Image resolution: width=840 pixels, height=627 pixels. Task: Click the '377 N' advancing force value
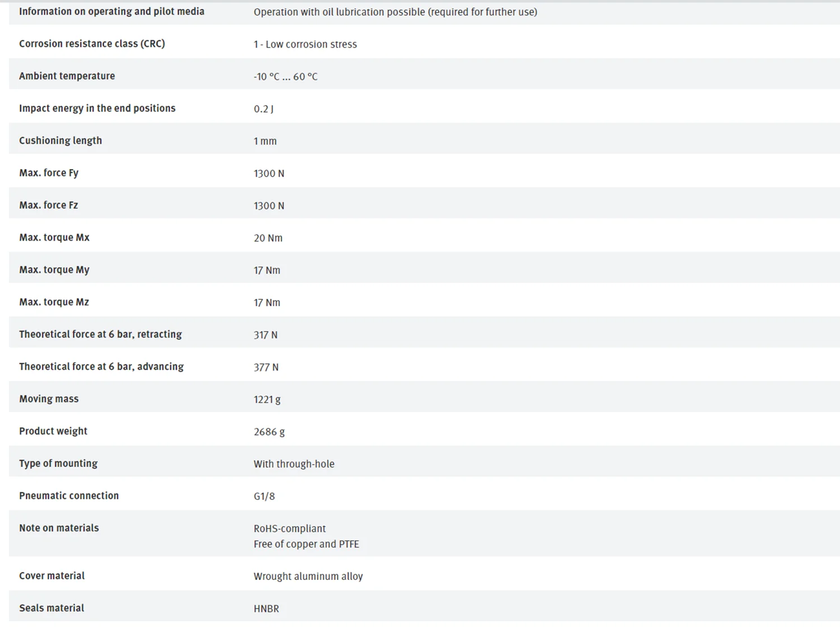pyautogui.click(x=266, y=367)
